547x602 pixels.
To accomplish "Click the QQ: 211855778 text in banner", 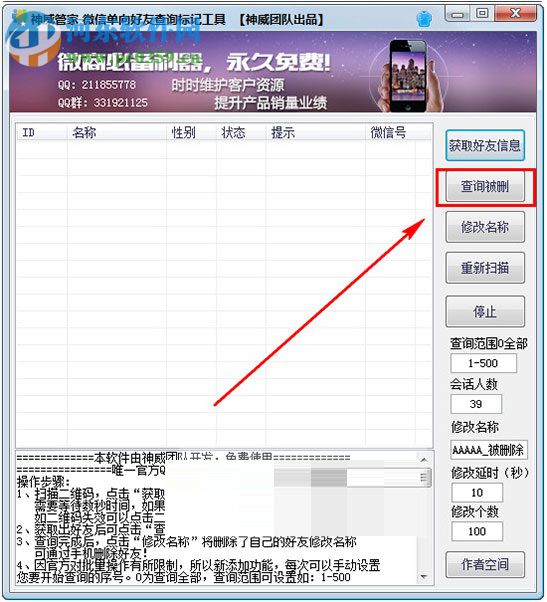I will pyautogui.click(x=97, y=84).
